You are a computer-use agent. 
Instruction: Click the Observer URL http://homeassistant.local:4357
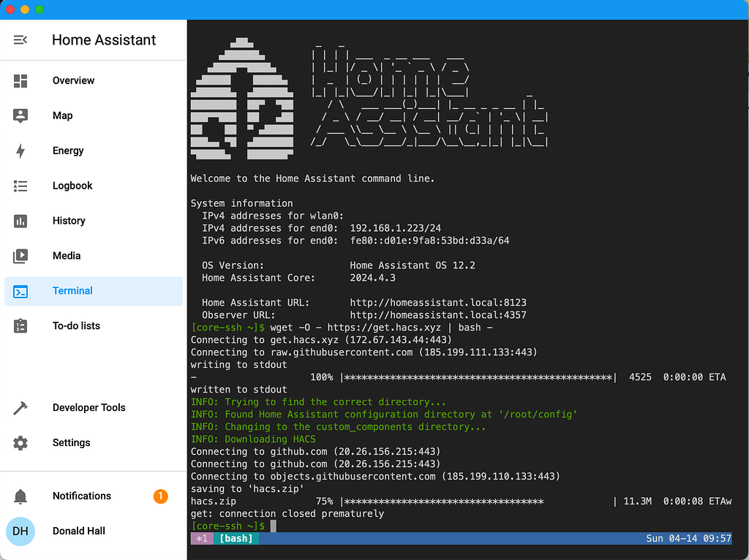438,315
